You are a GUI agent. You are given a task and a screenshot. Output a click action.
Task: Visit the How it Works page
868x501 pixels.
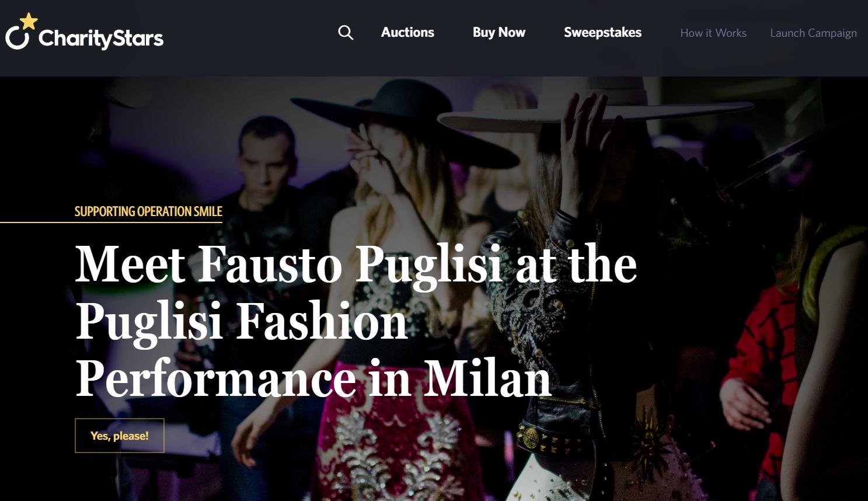click(713, 33)
